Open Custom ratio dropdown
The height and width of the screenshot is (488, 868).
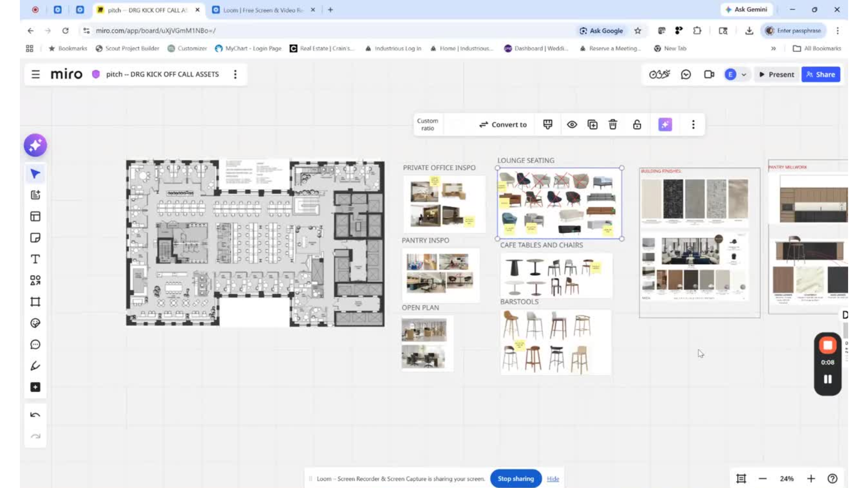[428, 124]
